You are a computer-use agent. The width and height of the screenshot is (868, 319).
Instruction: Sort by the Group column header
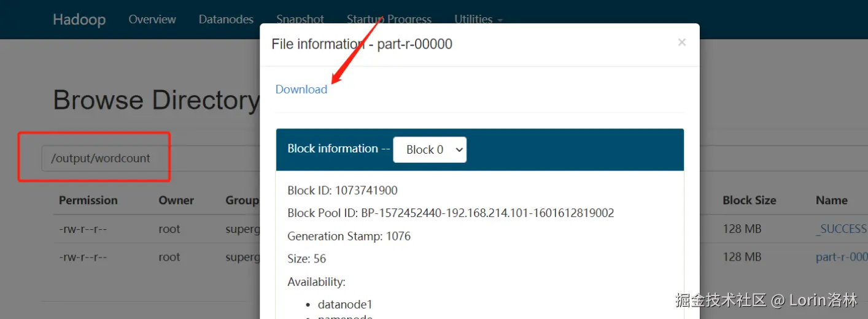tap(242, 200)
